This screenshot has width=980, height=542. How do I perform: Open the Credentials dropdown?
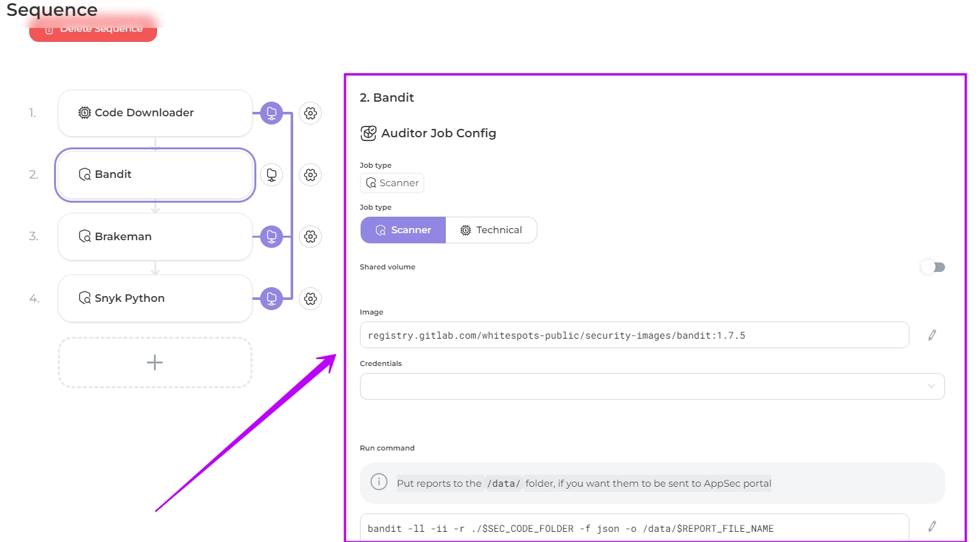point(652,386)
